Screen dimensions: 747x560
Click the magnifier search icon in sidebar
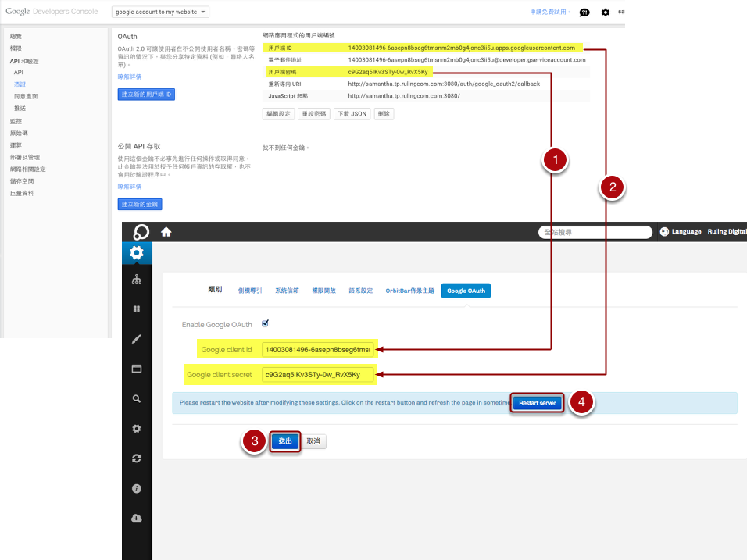coord(137,398)
